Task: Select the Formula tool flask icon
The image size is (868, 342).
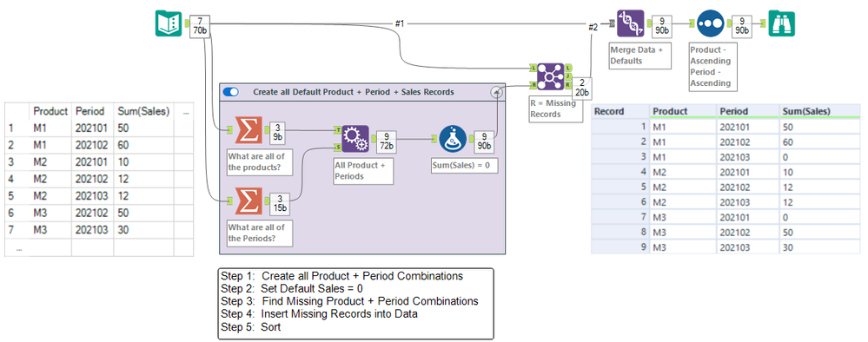Action: [x=453, y=139]
